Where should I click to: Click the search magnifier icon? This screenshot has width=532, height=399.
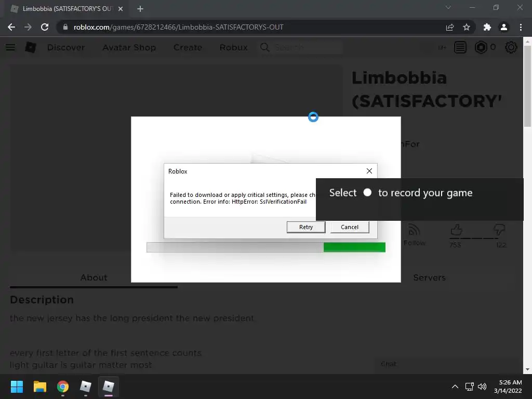(x=265, y=47)
